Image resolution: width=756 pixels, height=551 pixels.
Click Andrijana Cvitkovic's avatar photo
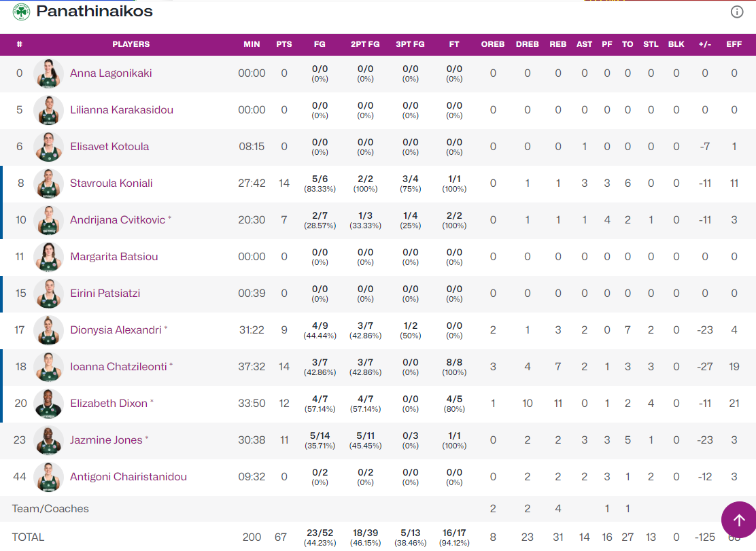coord(49,219)
